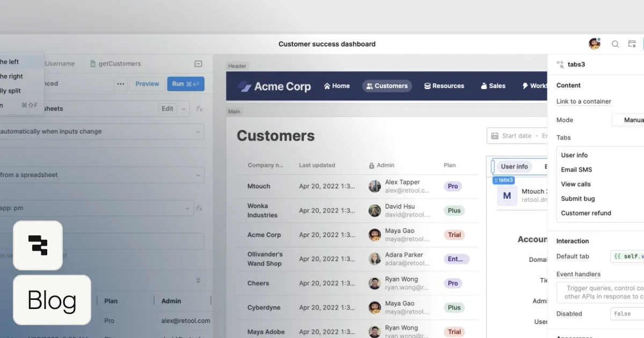Click the Header frame label
The image size is (644, 338).
(237, 66)
